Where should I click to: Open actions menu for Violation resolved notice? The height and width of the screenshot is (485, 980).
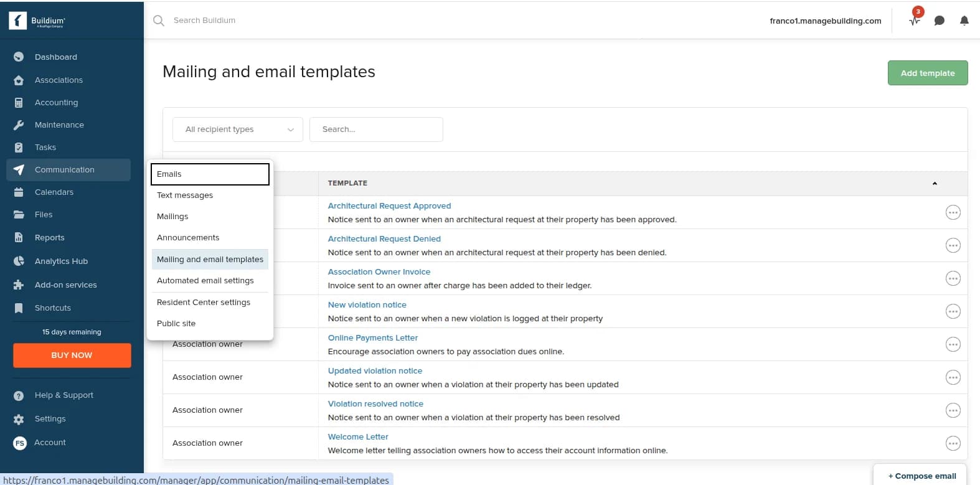(x=953, y=410)
